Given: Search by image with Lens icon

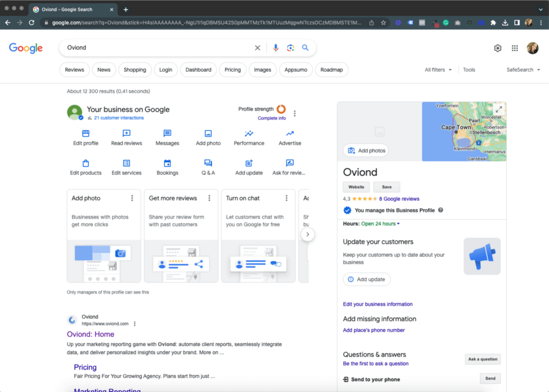Looking at the screenshot, I should [x=291, y=48].
